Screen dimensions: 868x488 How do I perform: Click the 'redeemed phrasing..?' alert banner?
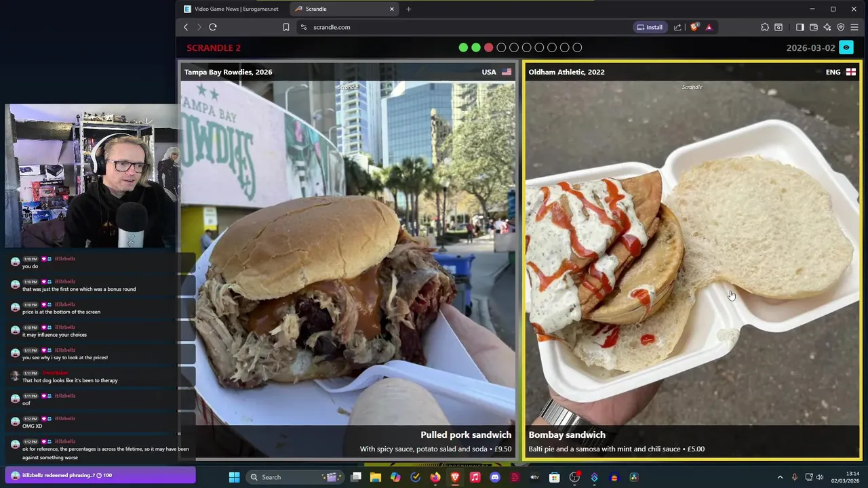pyautogui.click(x=100, y=475)
